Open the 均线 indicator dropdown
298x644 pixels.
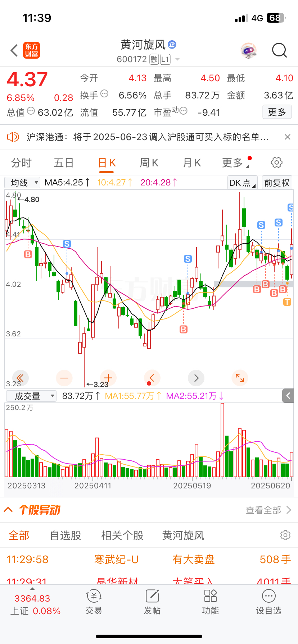[x=22, y=183]
